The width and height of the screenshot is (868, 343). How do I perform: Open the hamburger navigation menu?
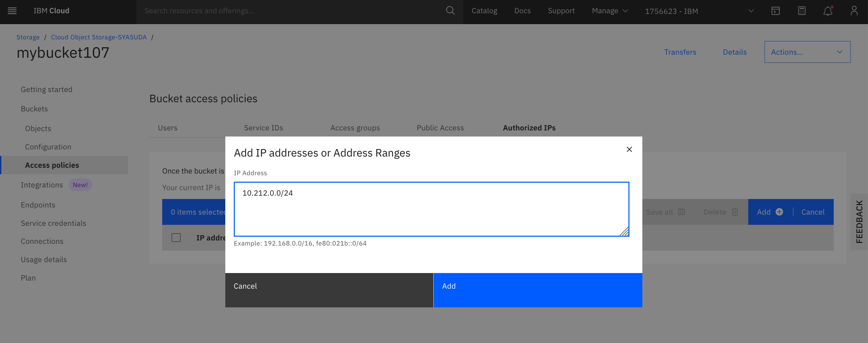(x=12, y=11)
